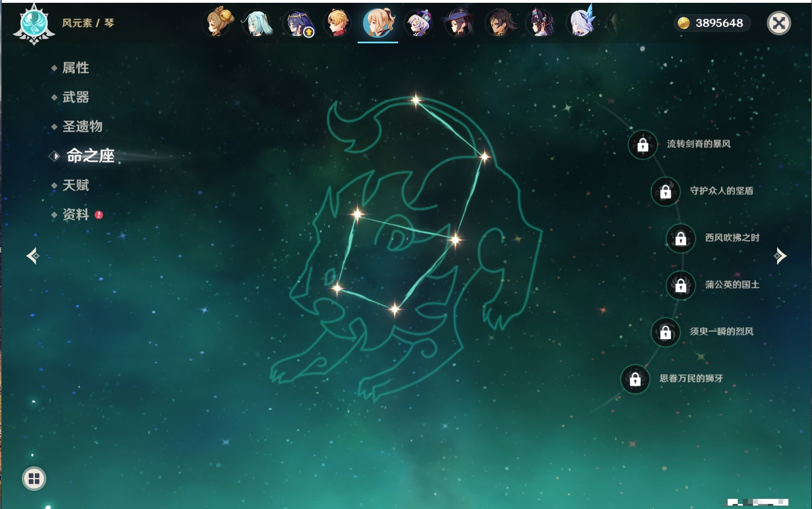812x509 pixels.
Task: Select Yaoyao's avatar with the golden bell
Action: [218, 22]
